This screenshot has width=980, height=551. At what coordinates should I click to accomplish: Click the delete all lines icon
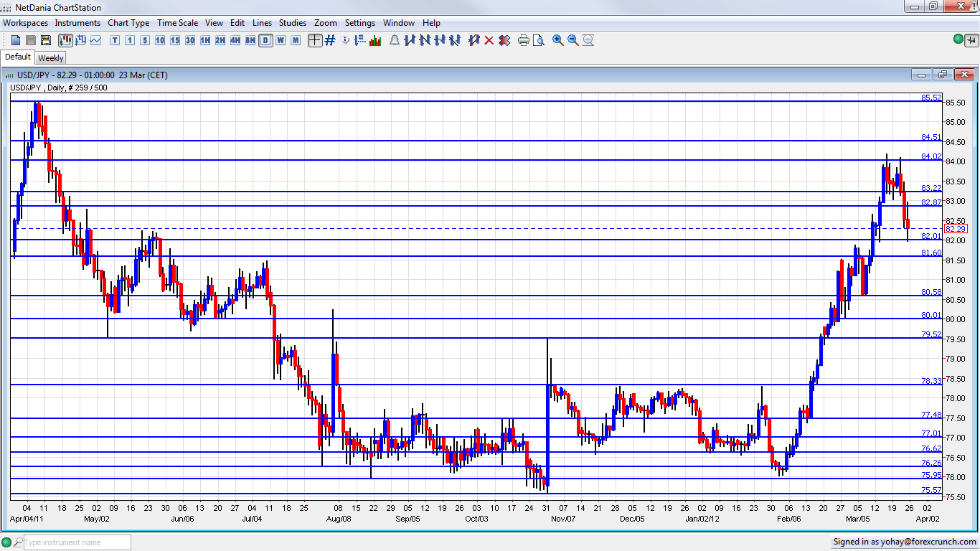[504, 41]
